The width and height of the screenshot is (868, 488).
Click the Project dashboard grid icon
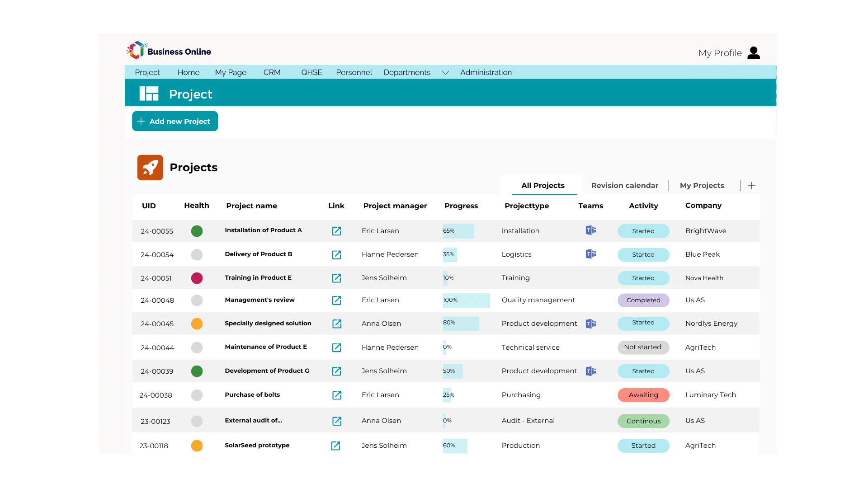[x=149, y=94]
